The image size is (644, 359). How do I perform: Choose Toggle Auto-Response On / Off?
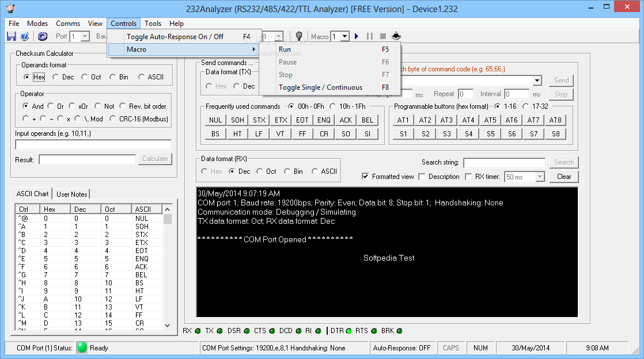[184, 36]
